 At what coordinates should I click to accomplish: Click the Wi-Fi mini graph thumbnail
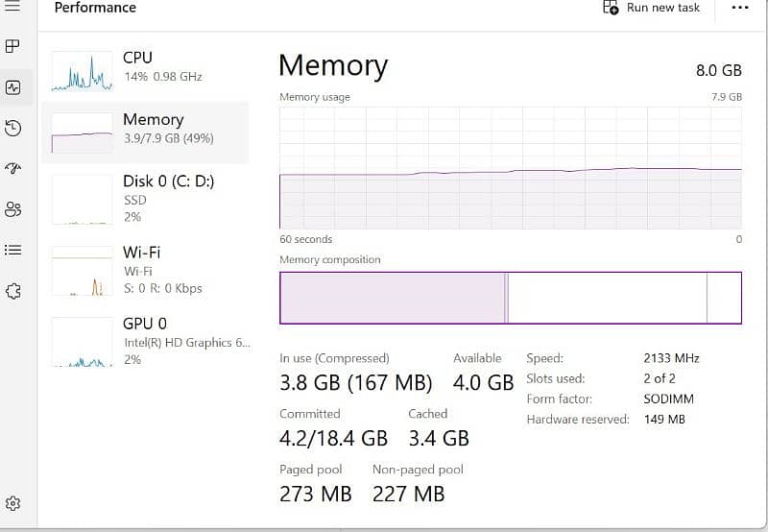tap(82, 272)
